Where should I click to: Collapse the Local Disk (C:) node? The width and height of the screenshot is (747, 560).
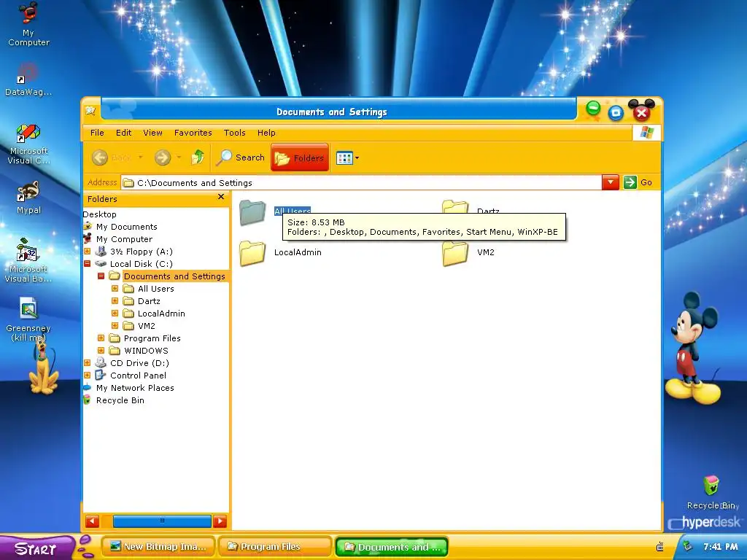pos(88,263)
